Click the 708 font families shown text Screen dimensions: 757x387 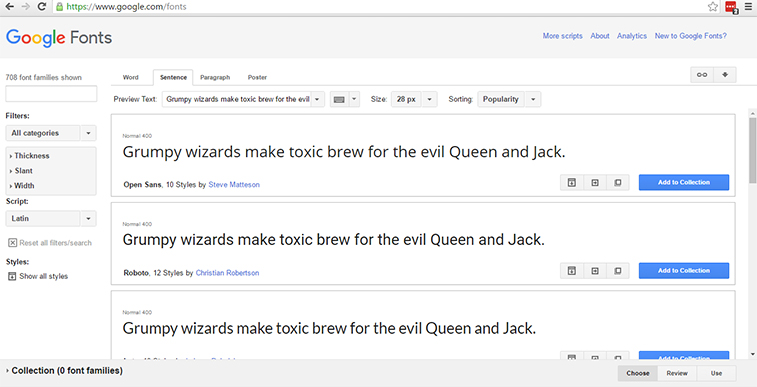pos(43,77)
